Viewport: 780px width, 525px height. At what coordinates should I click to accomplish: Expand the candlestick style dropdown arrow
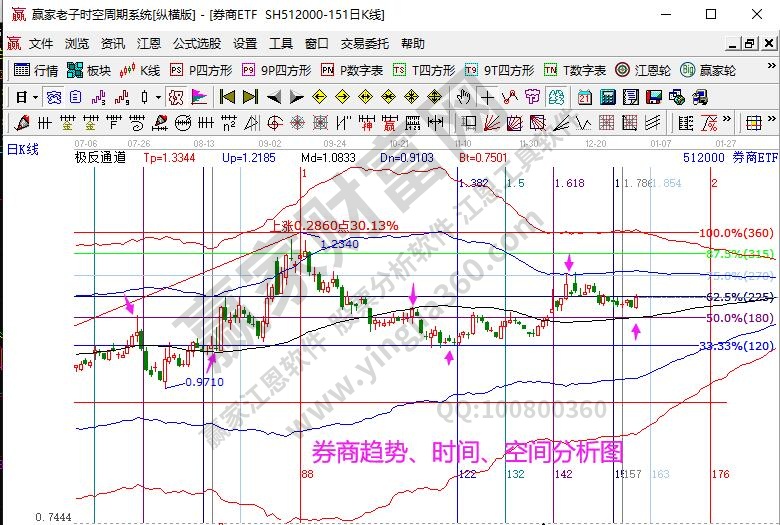[x=158, y=97]
